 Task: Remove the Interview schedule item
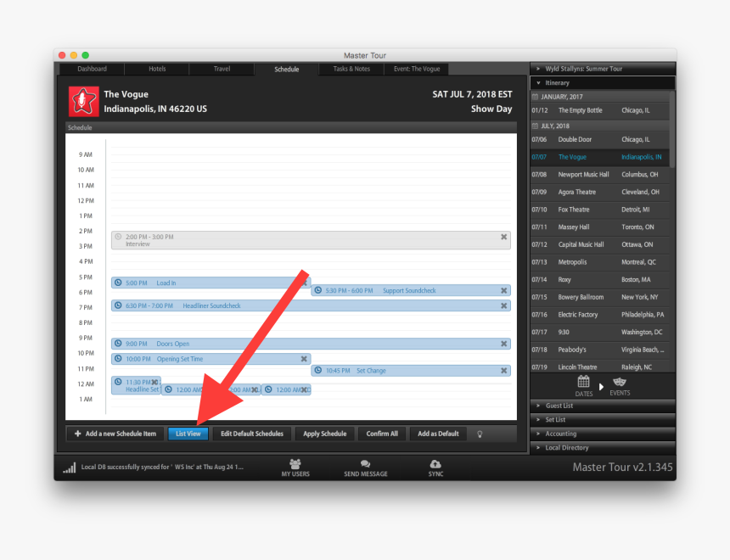(503, 237)
